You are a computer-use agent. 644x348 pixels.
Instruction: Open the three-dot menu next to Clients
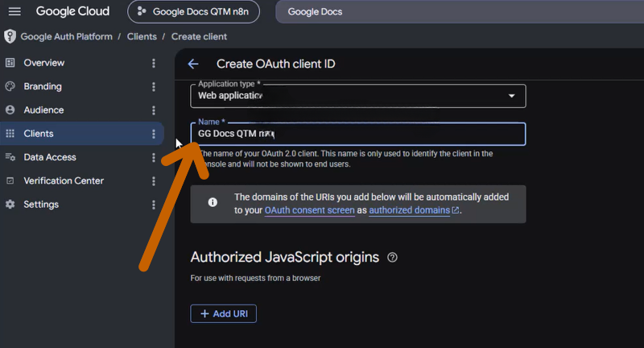(x=154, y=134)
